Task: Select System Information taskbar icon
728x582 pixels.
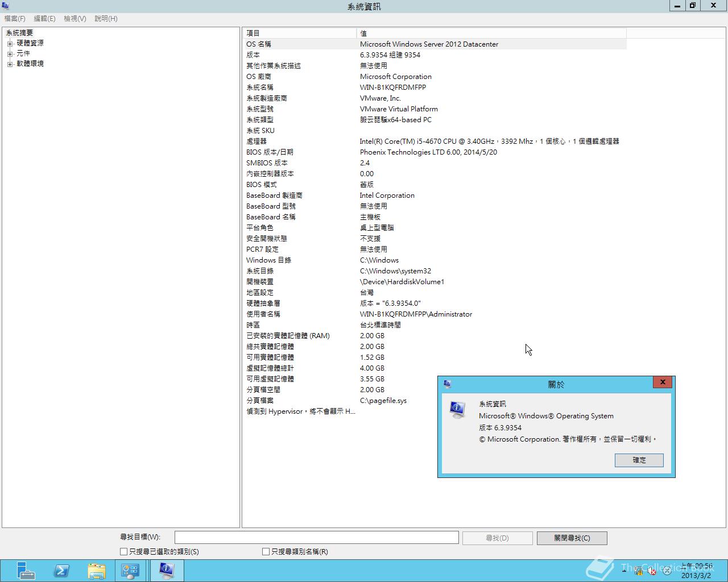Action: (x=167, y=571)
